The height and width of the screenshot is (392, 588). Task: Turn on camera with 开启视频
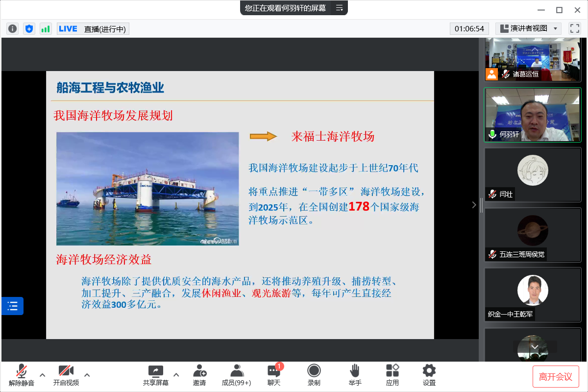(66, 375)
